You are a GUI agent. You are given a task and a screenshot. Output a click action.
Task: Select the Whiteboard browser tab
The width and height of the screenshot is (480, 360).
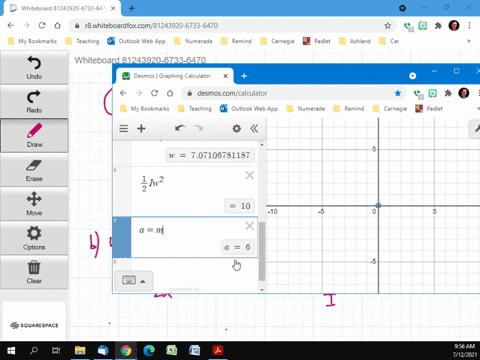pyautogui.click(x=63, y=8)
